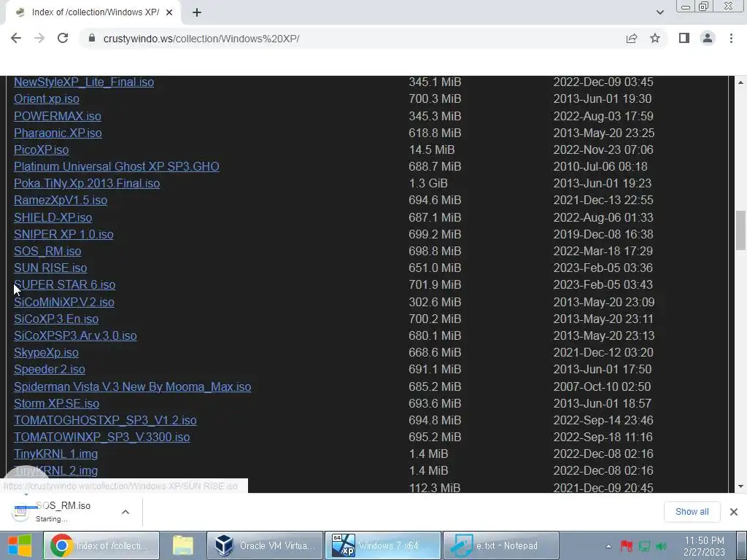Switch to e.txt Notepad in the taskbar
This screenshot has width=747, height=560.
click(x=501, y=545)
